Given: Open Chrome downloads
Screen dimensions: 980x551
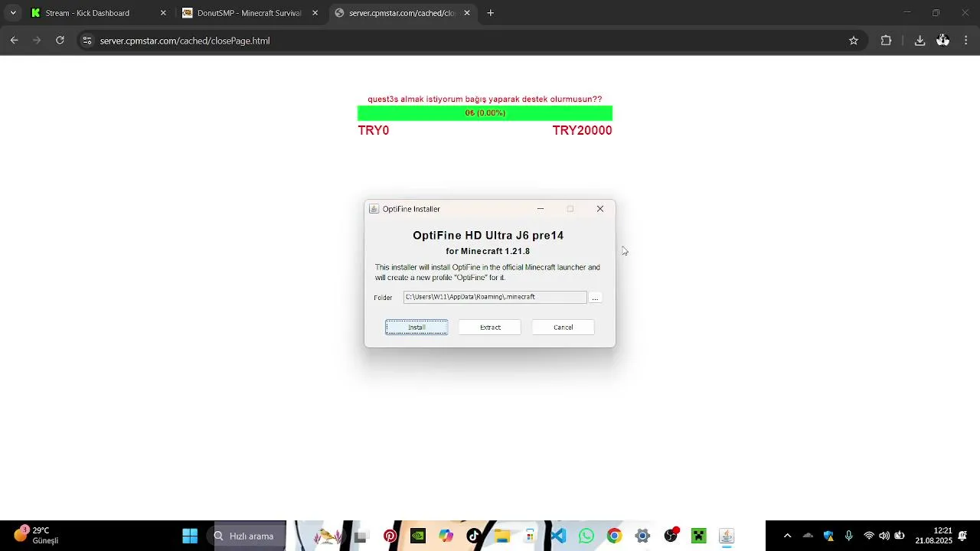Looking at the screenshot, I should coord(920,41).
